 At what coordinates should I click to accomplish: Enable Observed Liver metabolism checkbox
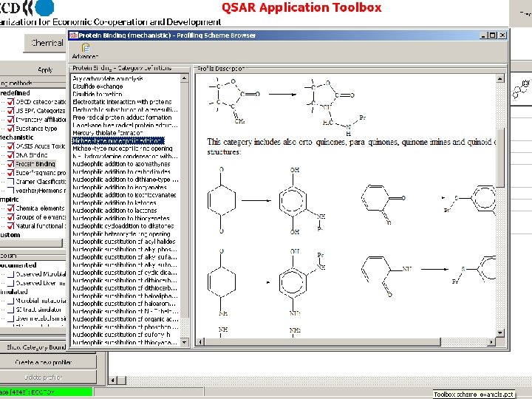(11, 283)
